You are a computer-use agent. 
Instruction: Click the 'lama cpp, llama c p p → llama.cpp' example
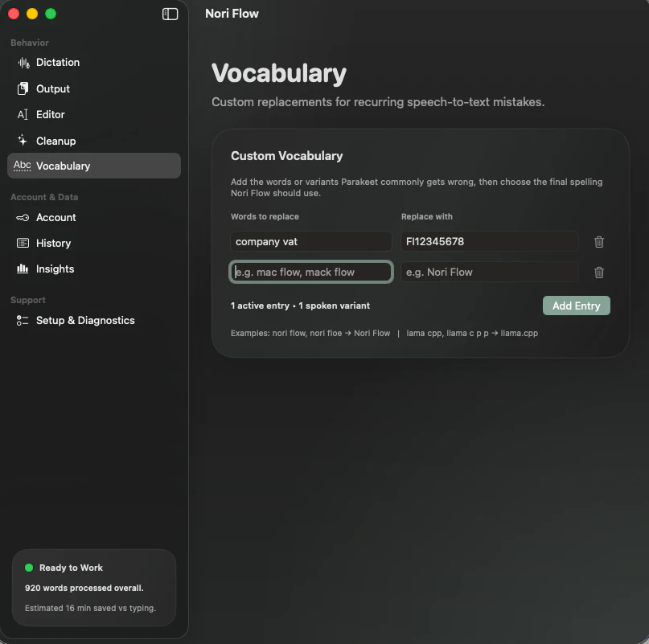[472, 333]
